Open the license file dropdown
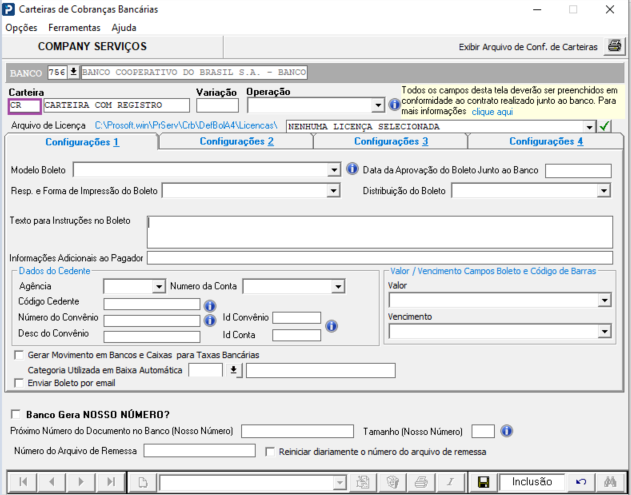The width and height of the screenshot is (631, 495). pyautogui.click(x=589, y=127)
